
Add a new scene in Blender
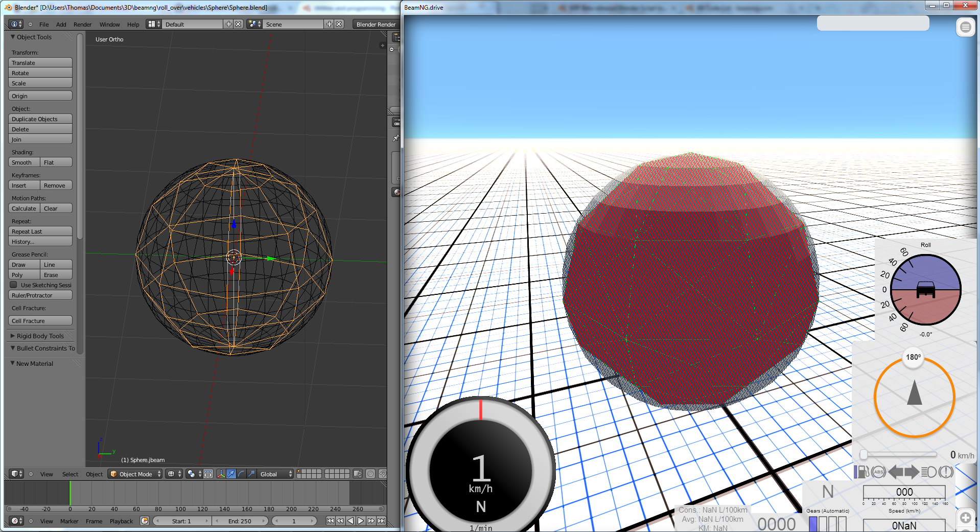click(x=329, y=24)
